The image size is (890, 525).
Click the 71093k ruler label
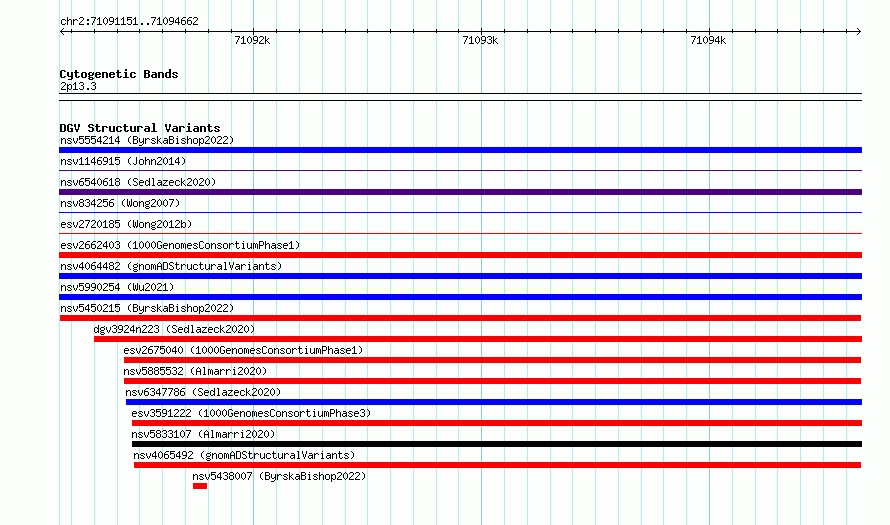tap(480, 40)
